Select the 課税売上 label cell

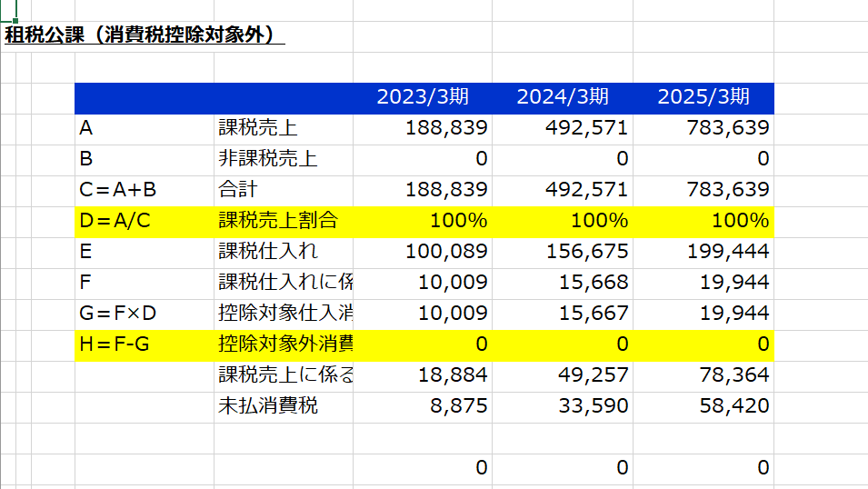[x=284, y=128]
